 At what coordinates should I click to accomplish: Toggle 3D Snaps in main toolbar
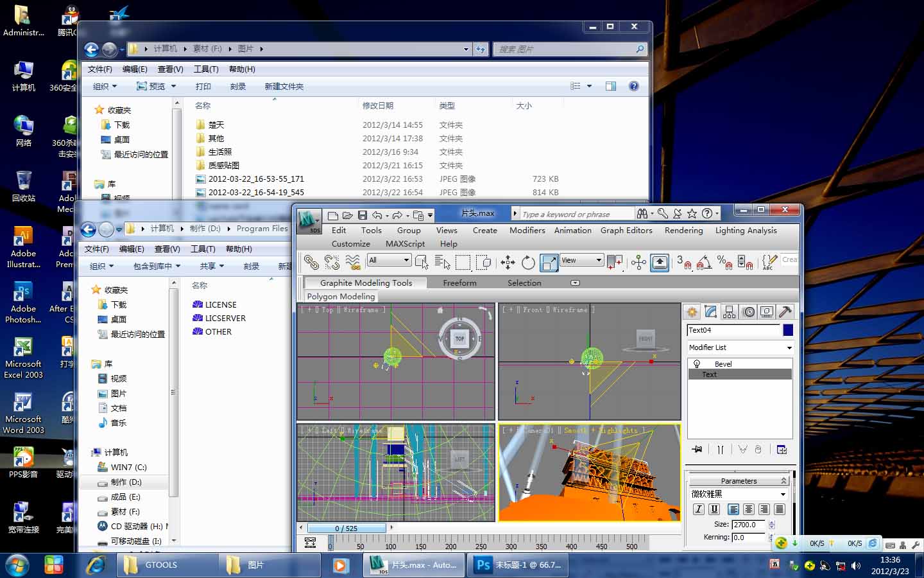683,262
